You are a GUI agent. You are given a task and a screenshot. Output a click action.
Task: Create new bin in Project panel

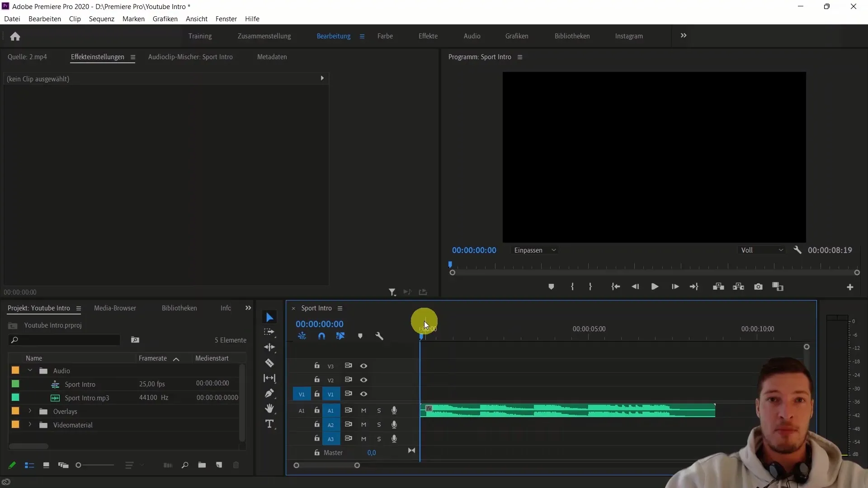202,465
